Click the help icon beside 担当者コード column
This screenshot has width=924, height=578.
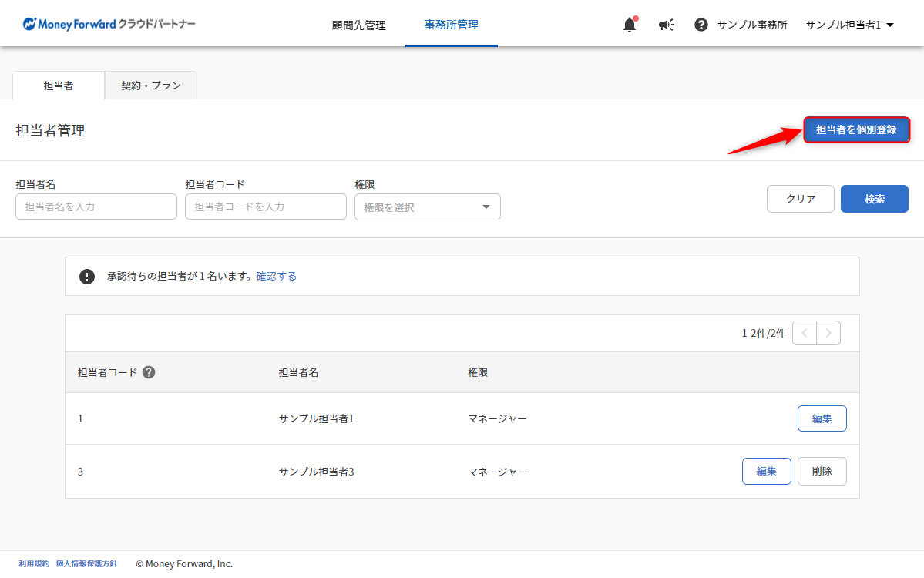click(149, 372)
